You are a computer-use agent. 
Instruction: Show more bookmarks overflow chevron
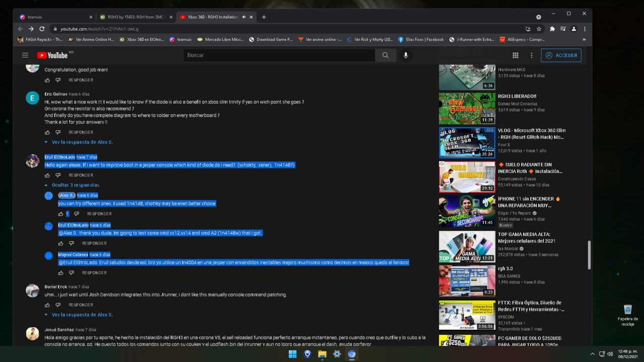[x=584, y=39]
